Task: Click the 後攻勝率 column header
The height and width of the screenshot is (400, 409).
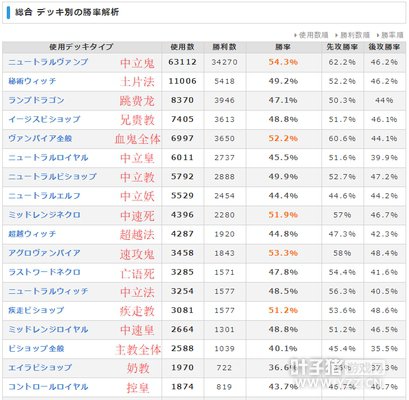Action: [384, 47]
